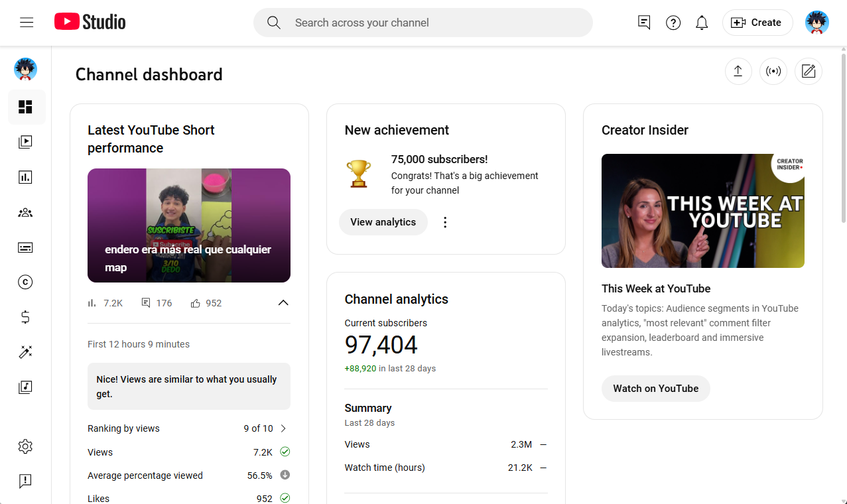Open the Content sidebar icon

click(x=25, y=141)
